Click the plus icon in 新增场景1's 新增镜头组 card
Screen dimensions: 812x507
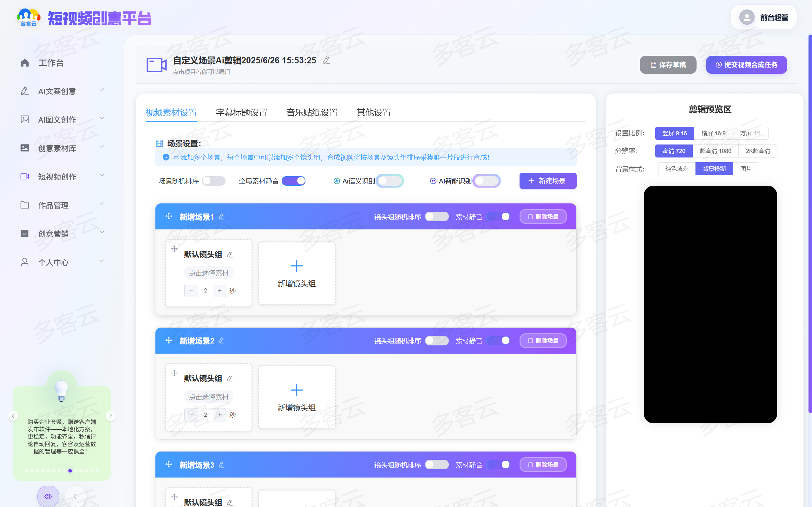click(297, 266)
